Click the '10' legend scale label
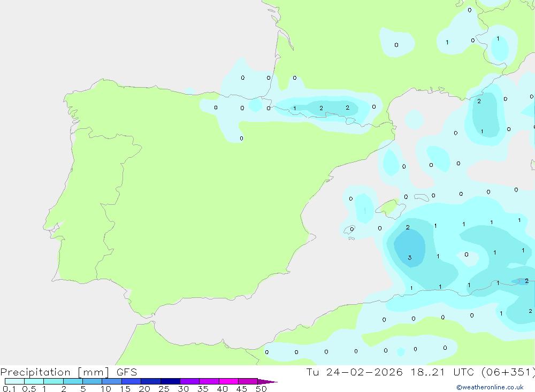Viewport: 535px width, 392px height. [106, 389]
